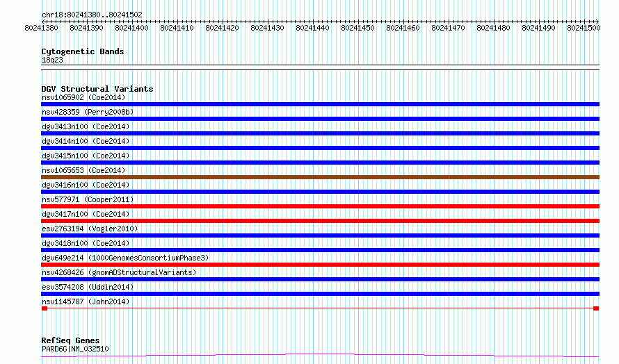
Task: Click ruler position 80241410
Action: (x=177, y=28)
